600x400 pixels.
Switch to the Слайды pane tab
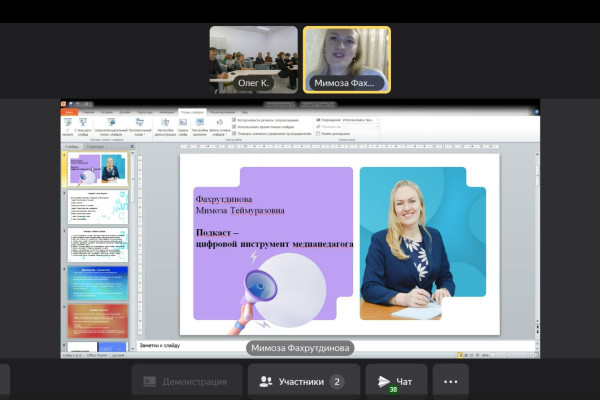point(72,145)
